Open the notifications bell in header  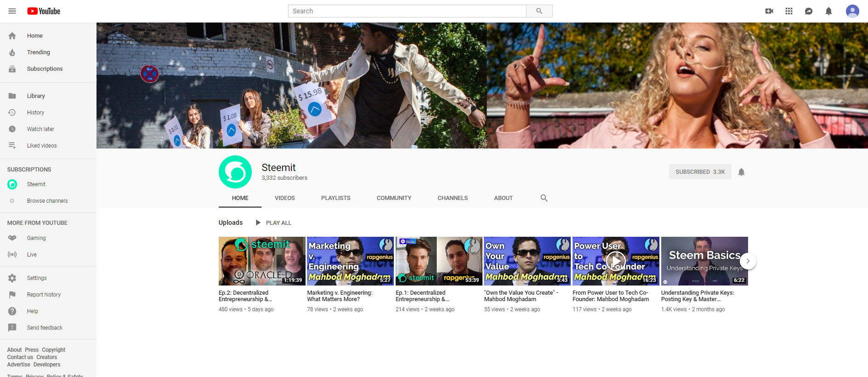(828, 11)
